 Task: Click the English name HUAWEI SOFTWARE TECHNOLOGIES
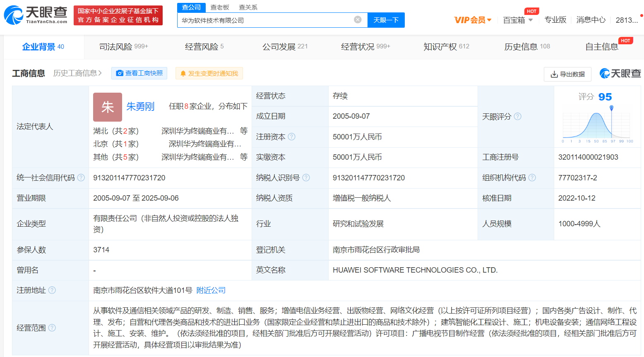(x=415, y=270)
